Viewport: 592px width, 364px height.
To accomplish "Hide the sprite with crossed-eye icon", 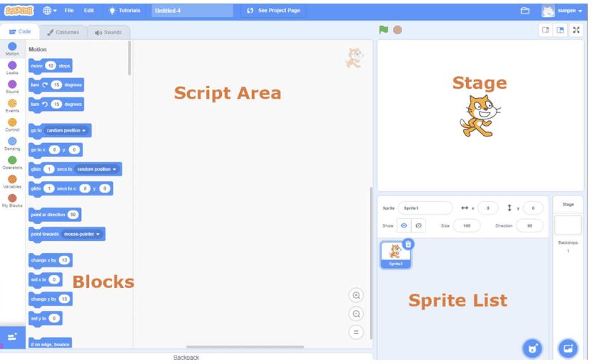I will (x=418, y=225).
